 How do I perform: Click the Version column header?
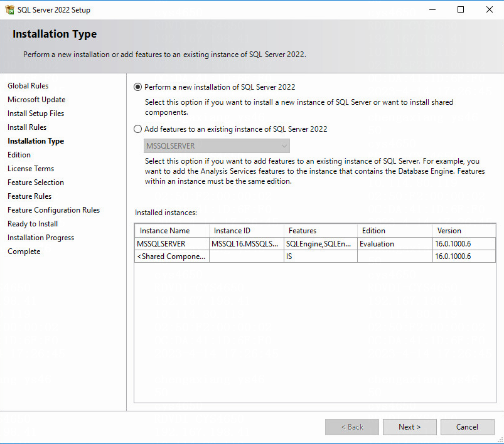click(464, 231)
